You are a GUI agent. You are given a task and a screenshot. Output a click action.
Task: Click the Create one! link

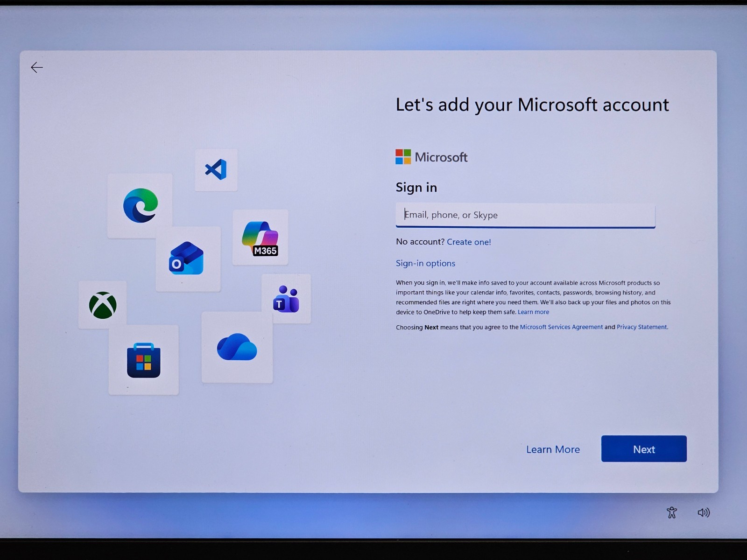(x=469, y=242)
